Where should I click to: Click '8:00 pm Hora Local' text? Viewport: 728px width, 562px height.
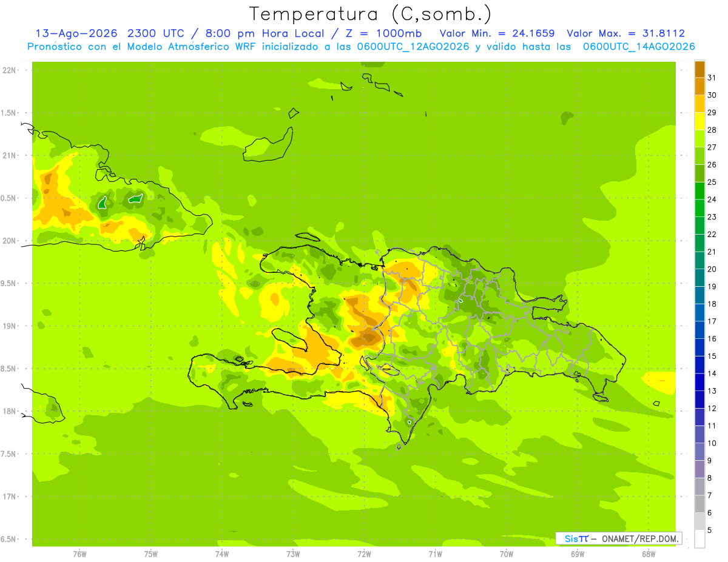tap(264, 33)
